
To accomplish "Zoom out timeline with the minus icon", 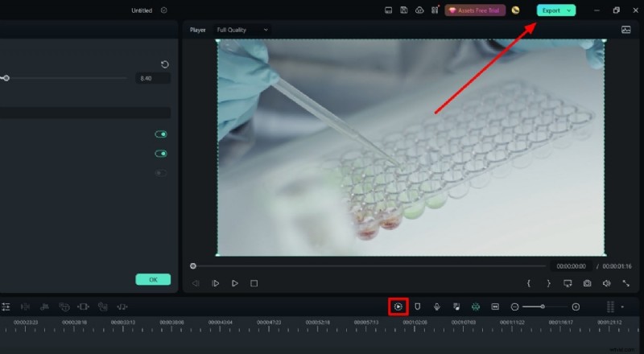I will [x=514, y=307].
